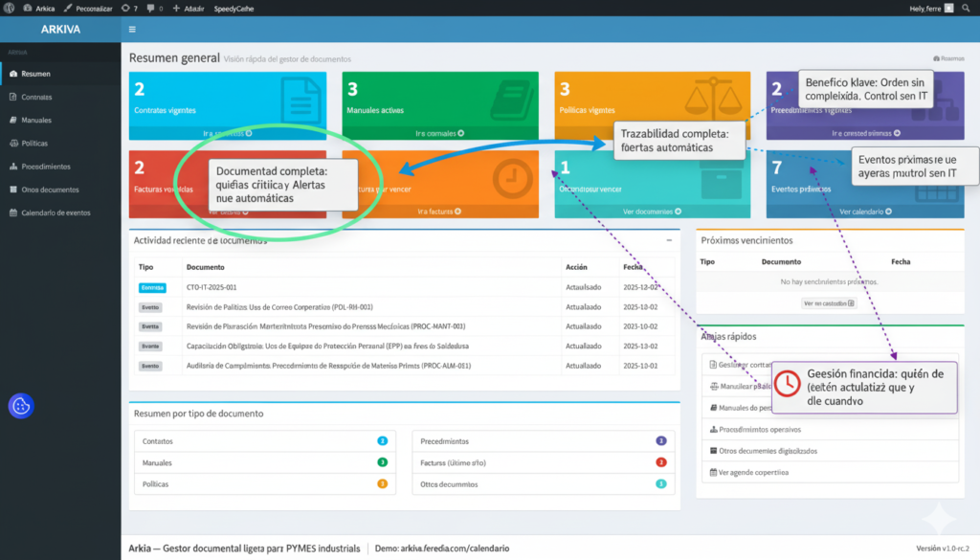Follow the link under Manuales activos card
This screenshot has height=560, width=980.
pos(440,133)
